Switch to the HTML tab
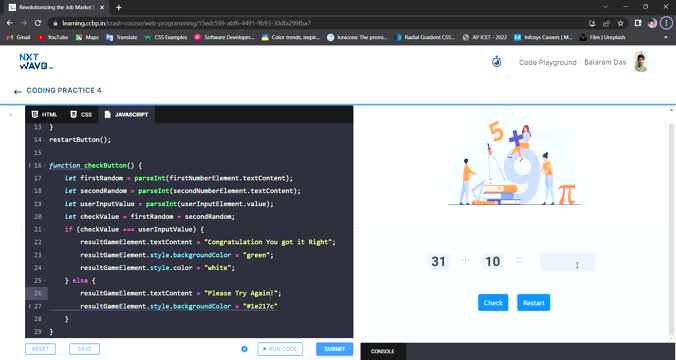This screenshot has height=360, width=676. pos(44,115)
